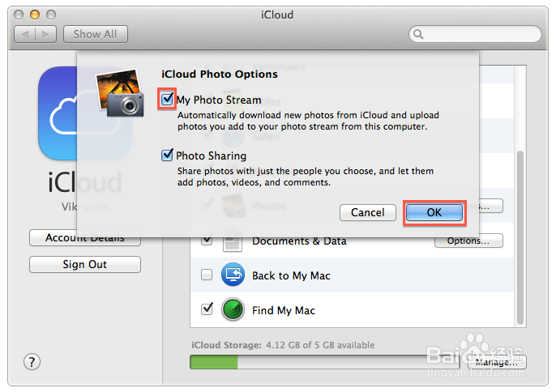The width and height of the screenshot is (556, 392).
Task: Uncheck Find My Mac checkbox
Action: (x=207, y=309)
